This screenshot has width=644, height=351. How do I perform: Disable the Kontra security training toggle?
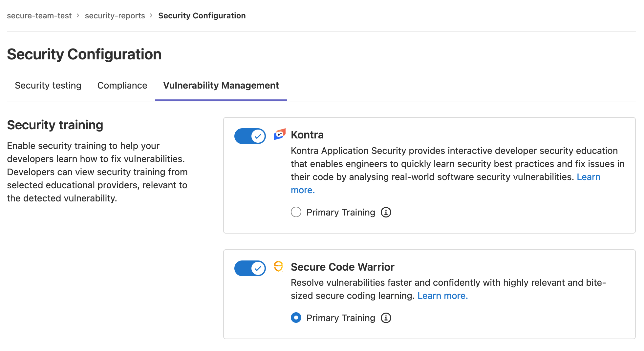tap(250, 136)
